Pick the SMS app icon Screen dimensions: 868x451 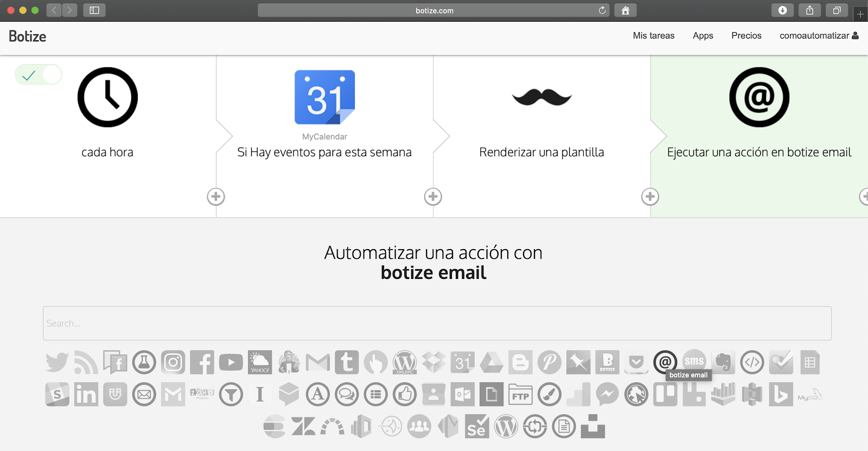pos(694,361)
